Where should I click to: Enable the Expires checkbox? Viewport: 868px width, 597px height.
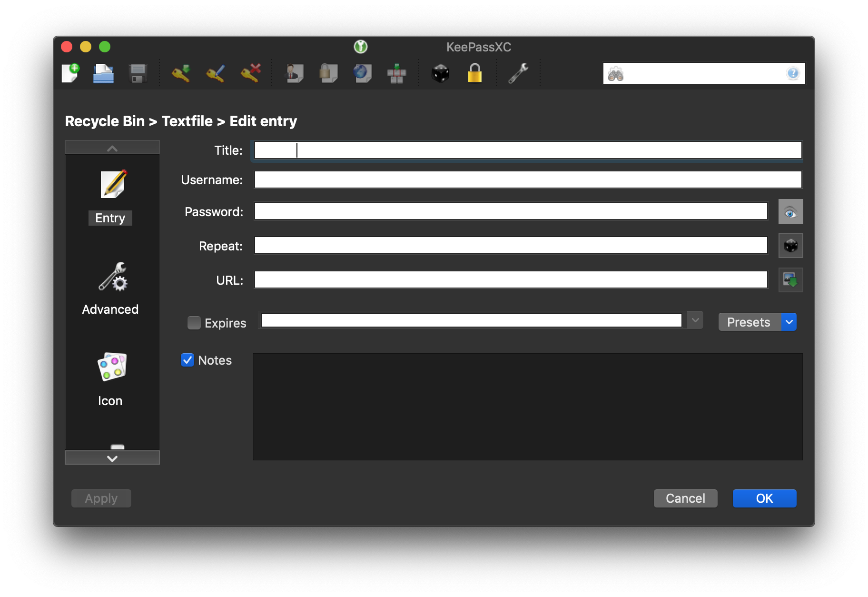[194, 322]
